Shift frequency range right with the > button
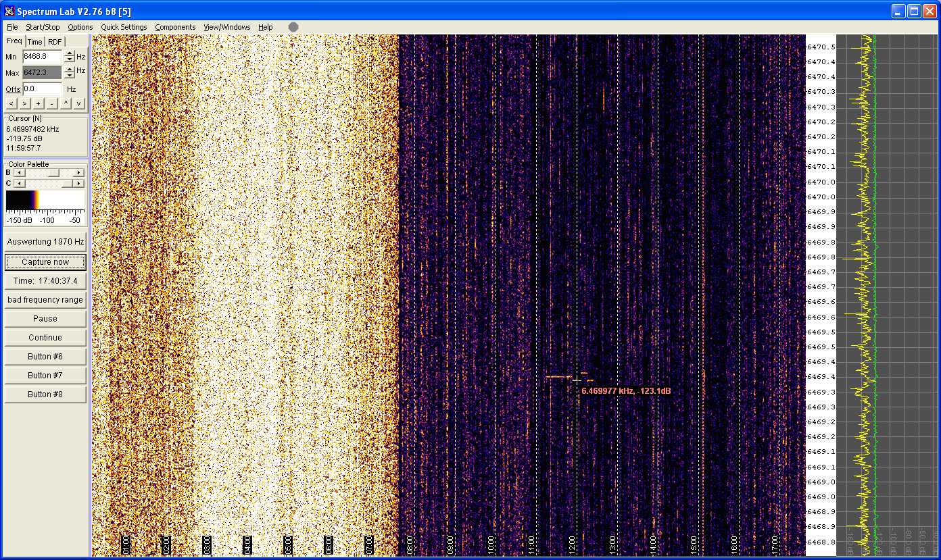The image size is (941, 560). pos(24,103)
